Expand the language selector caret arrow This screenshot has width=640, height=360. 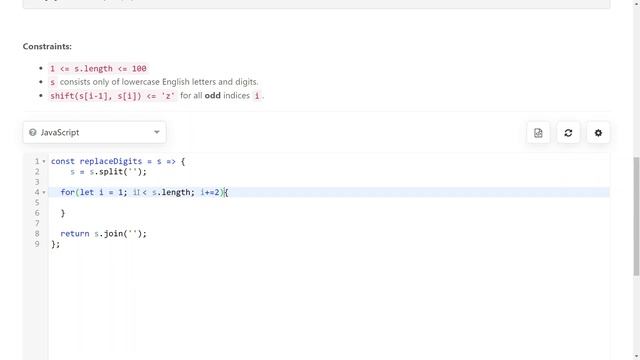(157, 132)
